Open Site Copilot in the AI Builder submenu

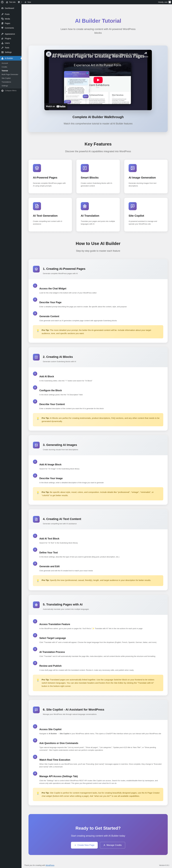6,78
